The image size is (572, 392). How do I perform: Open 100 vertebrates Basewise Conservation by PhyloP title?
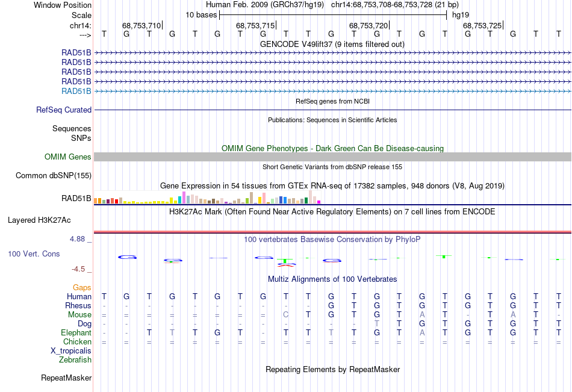332,240
